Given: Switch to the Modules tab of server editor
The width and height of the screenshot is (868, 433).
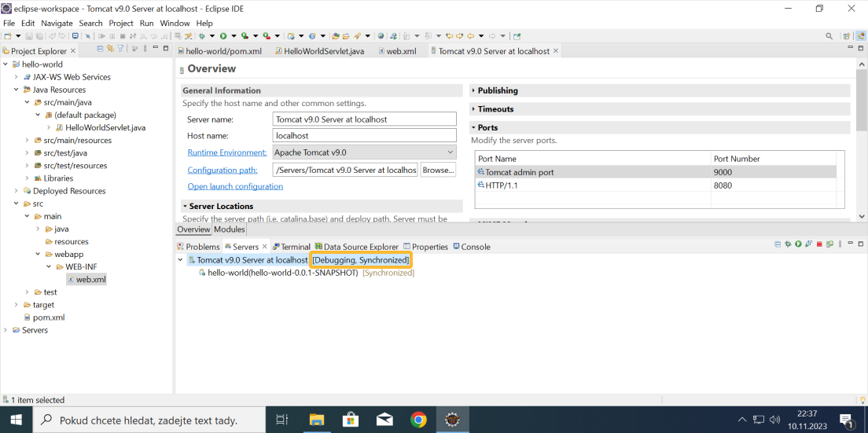Looking at the screenshot, I should [x=229, y=229].
